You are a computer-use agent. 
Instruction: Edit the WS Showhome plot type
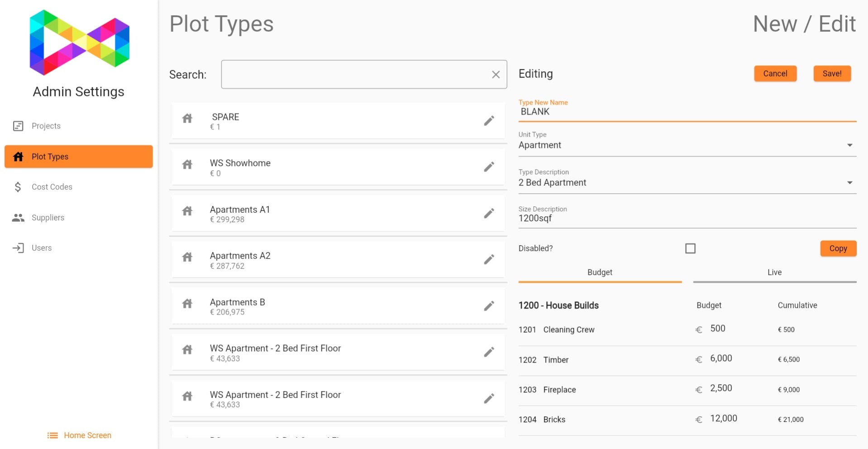[489, 167]
